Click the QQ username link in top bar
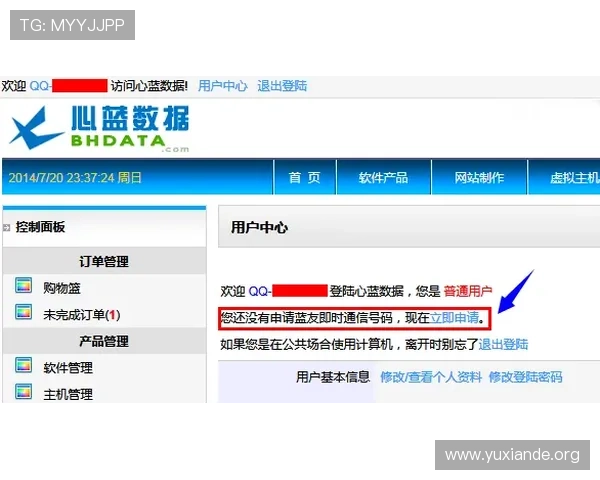 [68, 86]
